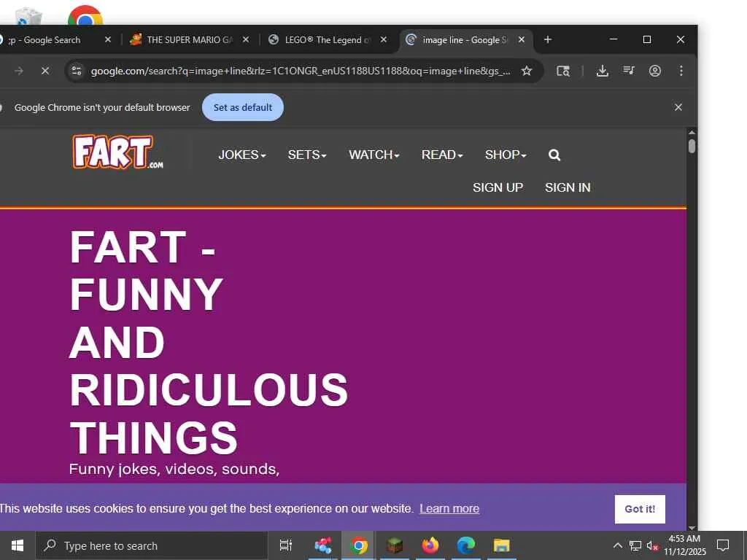Screen dimensions: 747x560
Task: Open the Learn more cookie link
Action: click(449, 508)
